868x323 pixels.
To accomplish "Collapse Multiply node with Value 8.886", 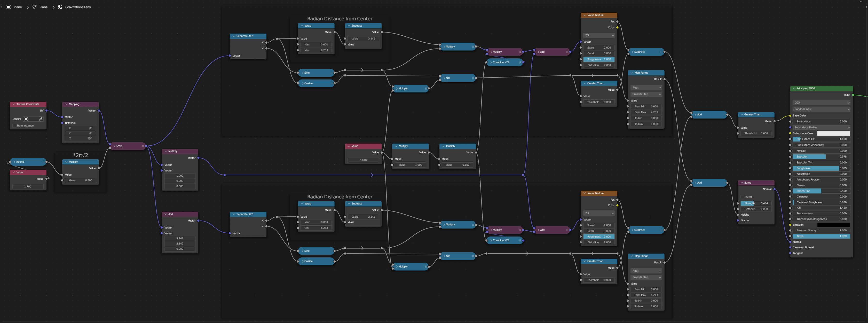I will click(66, 162).
